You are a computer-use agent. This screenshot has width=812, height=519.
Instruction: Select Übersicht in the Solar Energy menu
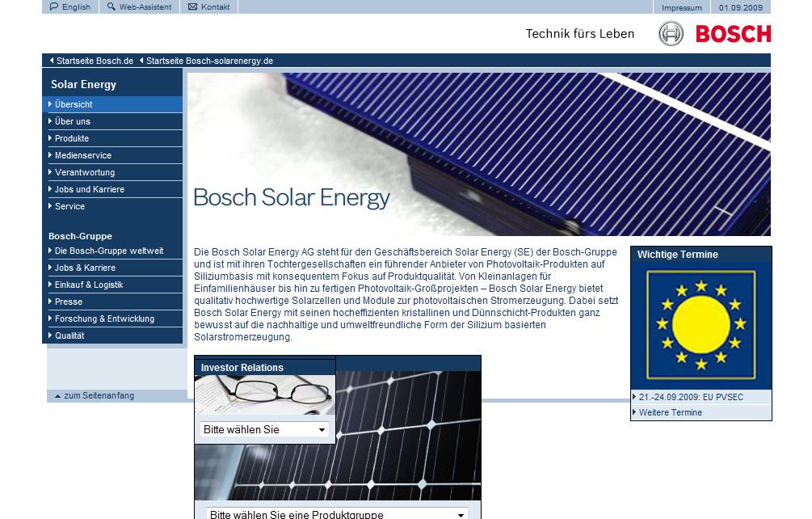(74, 104)
